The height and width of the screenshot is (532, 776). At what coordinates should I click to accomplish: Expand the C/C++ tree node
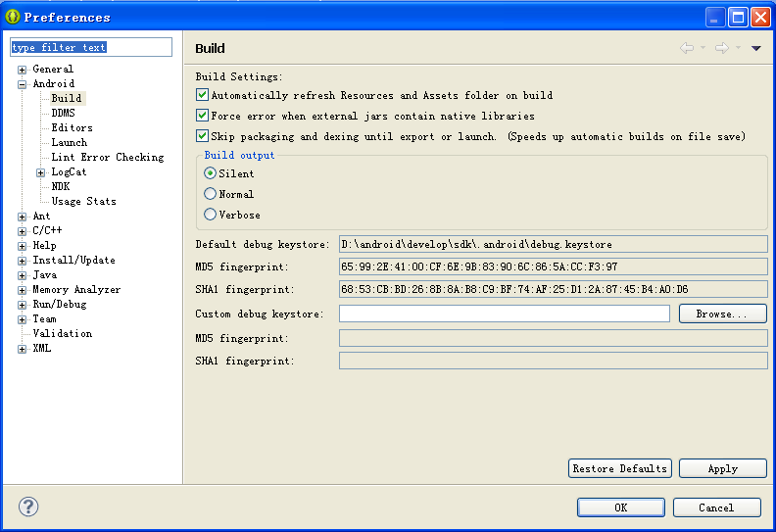22,231
